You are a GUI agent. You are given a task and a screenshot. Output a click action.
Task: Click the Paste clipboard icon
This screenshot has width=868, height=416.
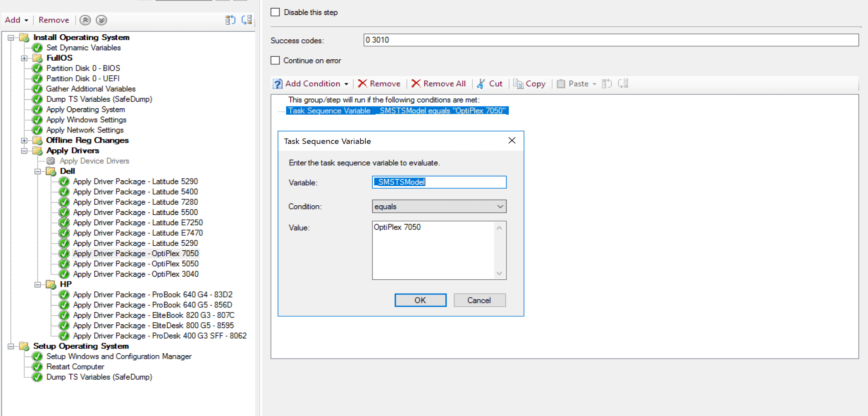561,84
